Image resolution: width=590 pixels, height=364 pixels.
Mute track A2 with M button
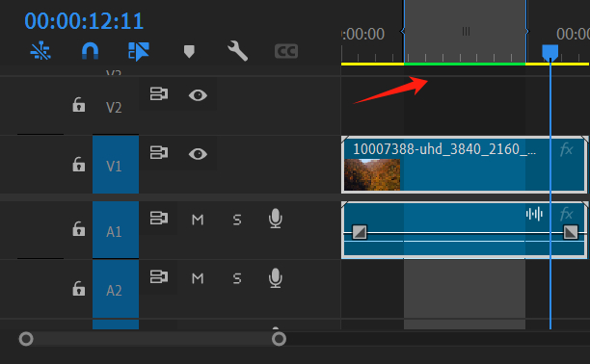pos(198,278)
